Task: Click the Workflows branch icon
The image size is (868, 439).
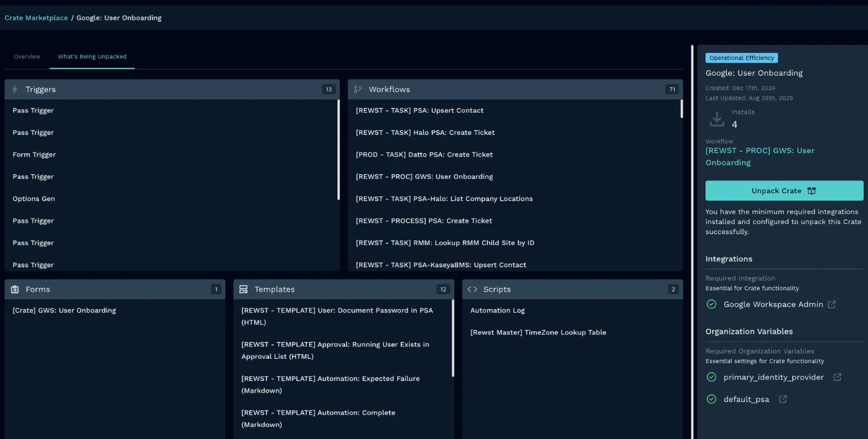Action: [358, 89]
